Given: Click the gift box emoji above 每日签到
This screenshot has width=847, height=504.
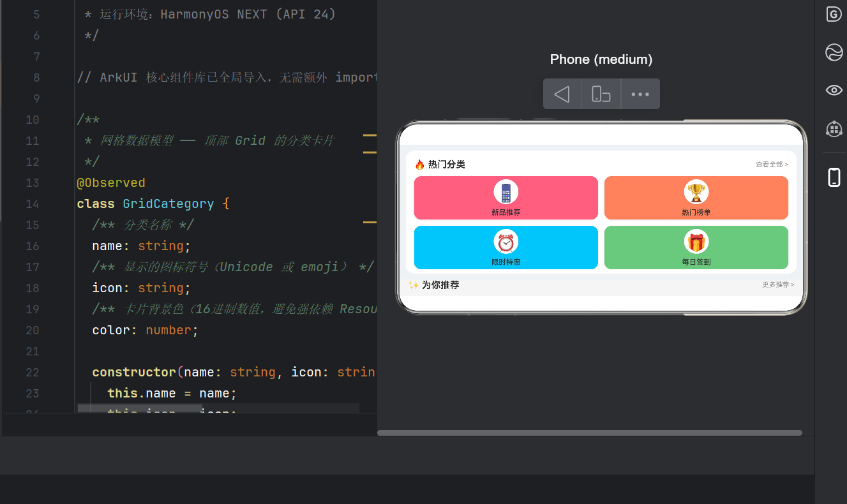Looking at the screenshot, I should (x=696, y=242).
